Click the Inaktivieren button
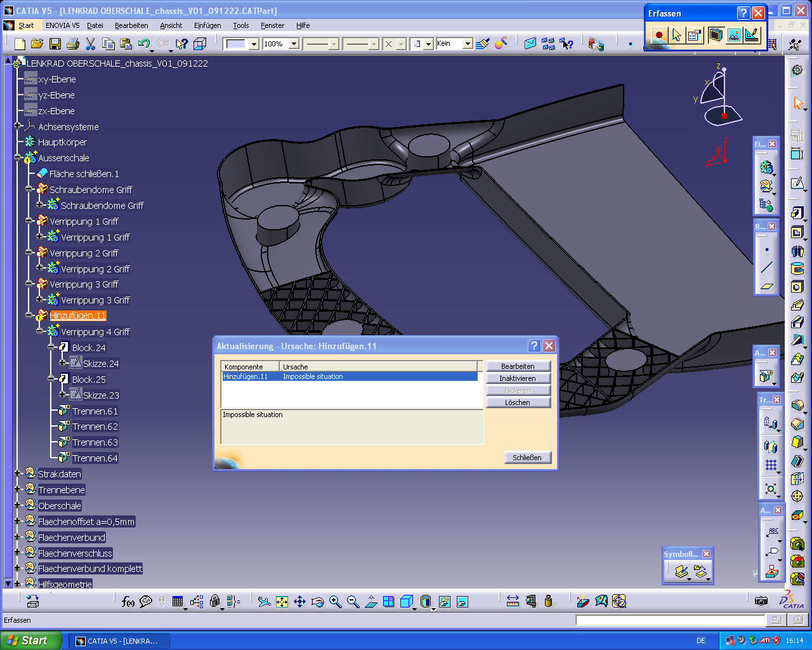 click(x=518, y=378)
